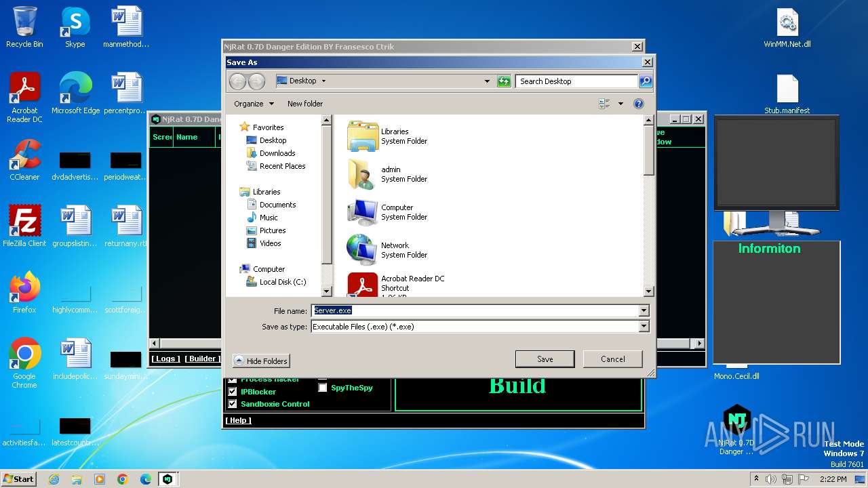Collapse folders with Hide Folders button
Image resolution: width=868 pixels, height=488 pixels.
click(261, 361)
